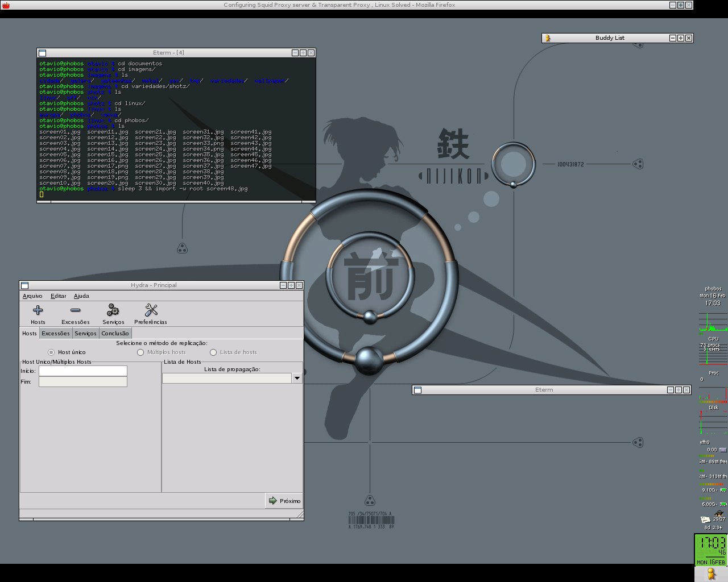Click the 'Selecione o método de replicação:' label
728x582 pixels.
tap(162, 343)
